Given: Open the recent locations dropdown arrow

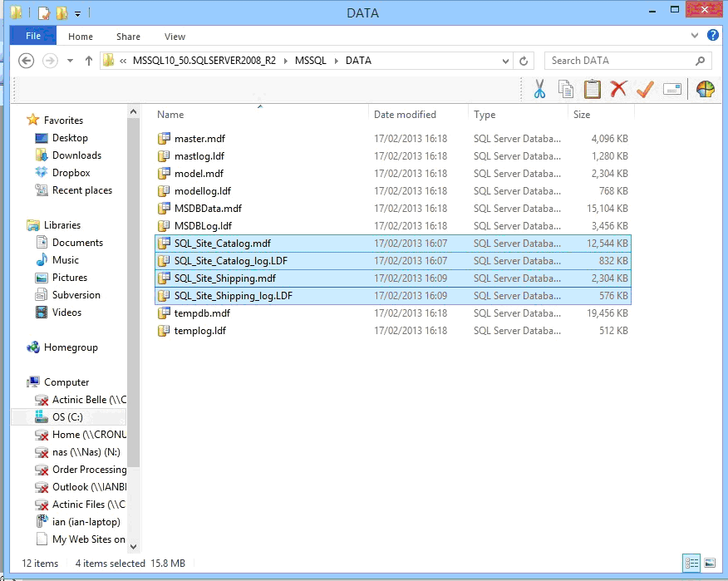Looking at the screenshot, I should [x=70, y=61].
